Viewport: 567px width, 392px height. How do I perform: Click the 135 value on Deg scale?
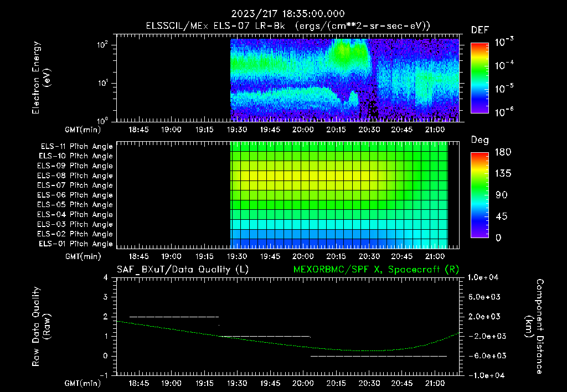503,173
